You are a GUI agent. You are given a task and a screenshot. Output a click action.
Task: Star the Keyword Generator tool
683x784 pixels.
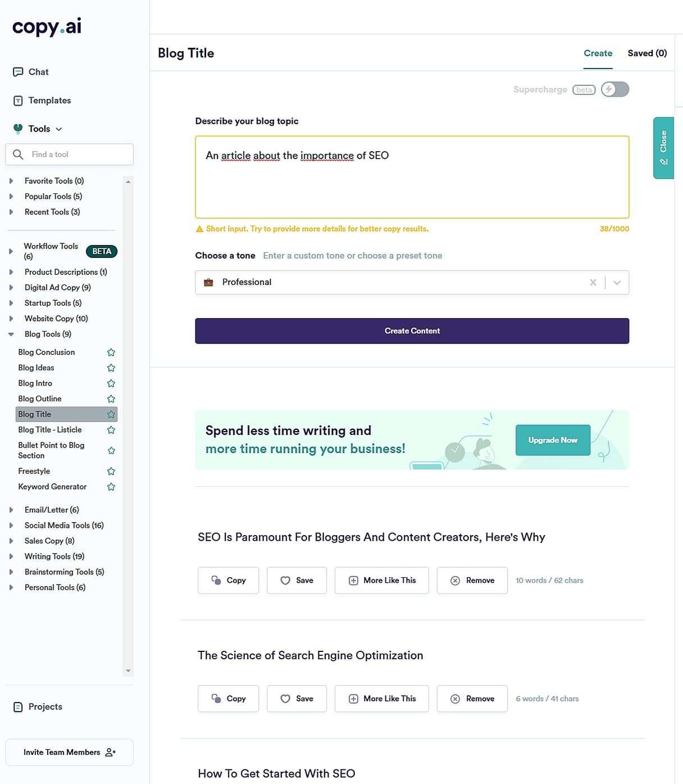[111, 487]
